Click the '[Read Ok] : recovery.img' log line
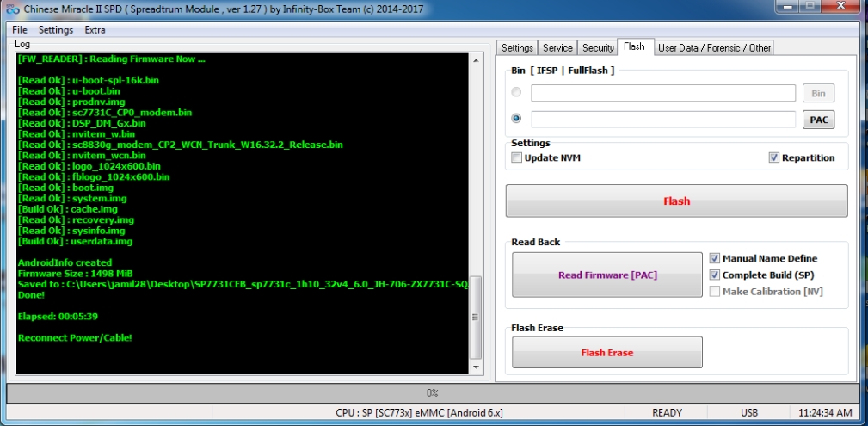 point(76,220)
